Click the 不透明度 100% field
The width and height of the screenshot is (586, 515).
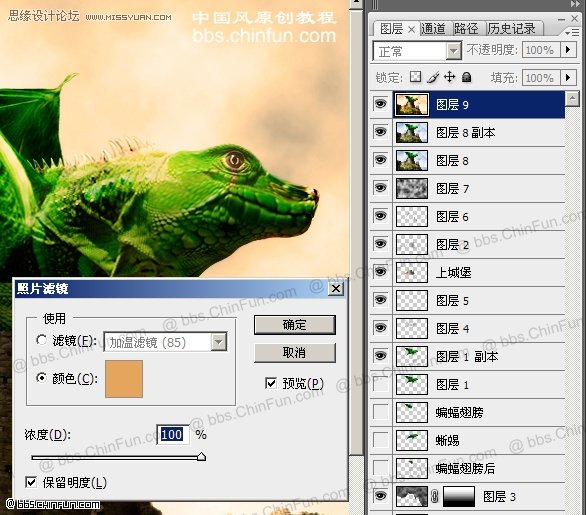[x=541, y=50]
